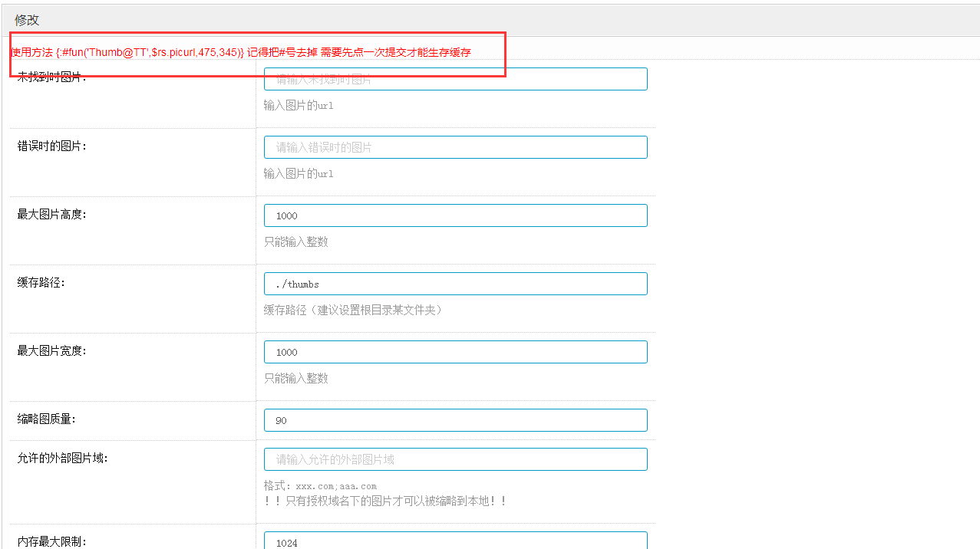
Task: Click the 缩略图质量 field with value 90
Action: (455, 420)
